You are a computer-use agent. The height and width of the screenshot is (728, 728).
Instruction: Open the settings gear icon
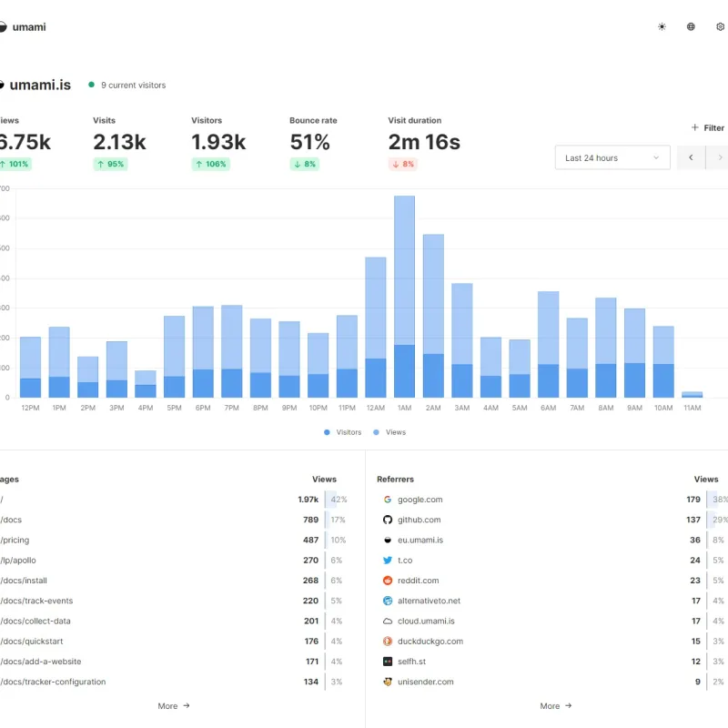[x=720, y=27]
